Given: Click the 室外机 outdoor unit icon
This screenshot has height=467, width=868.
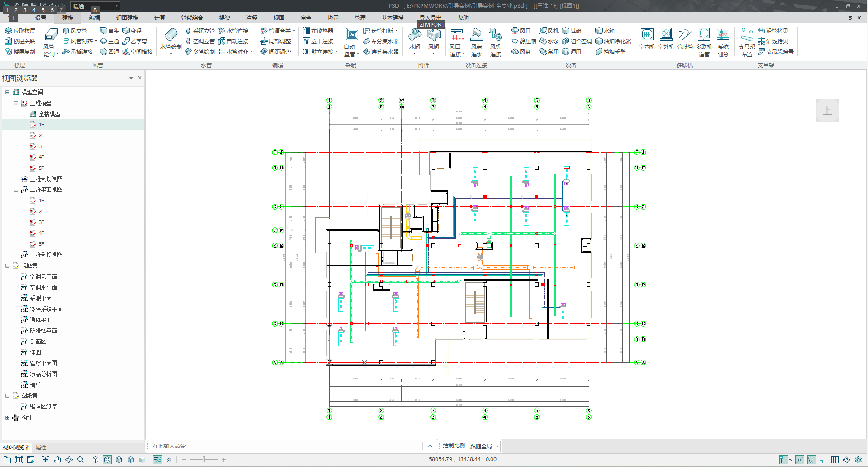Looking at the screenshot, I should 666,39.
